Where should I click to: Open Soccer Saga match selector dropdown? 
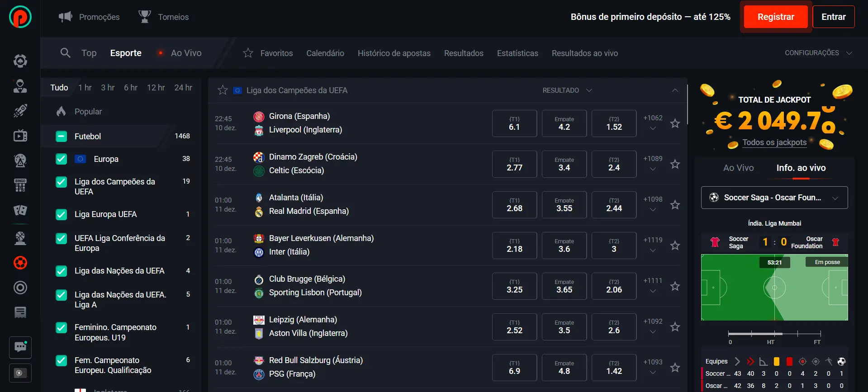(x=774, y=198)
